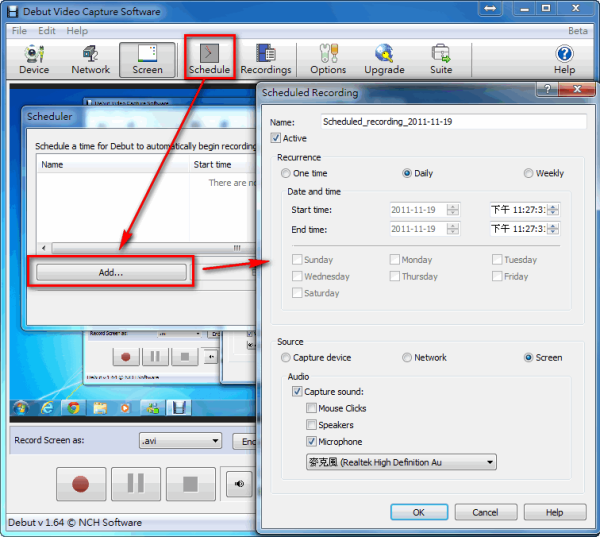The width and height of the screenshot is (600, 537).
Task: Toggle the Microphone audio checkbox
Action: [x=311, y=442]
